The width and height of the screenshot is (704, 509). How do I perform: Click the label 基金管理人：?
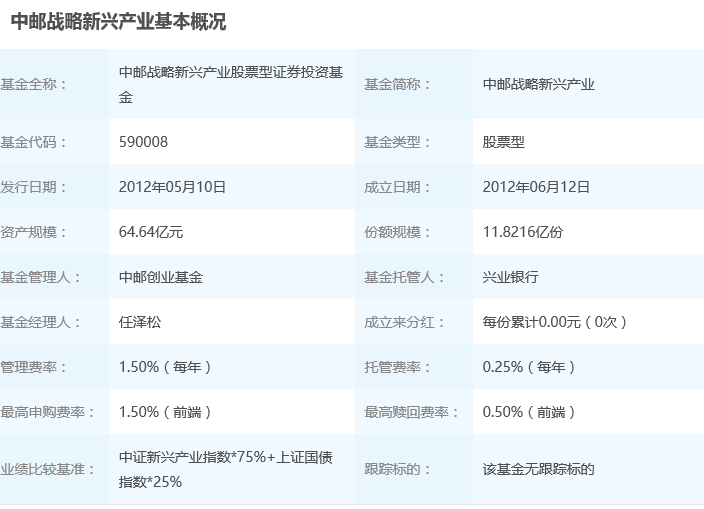[41, 277]
